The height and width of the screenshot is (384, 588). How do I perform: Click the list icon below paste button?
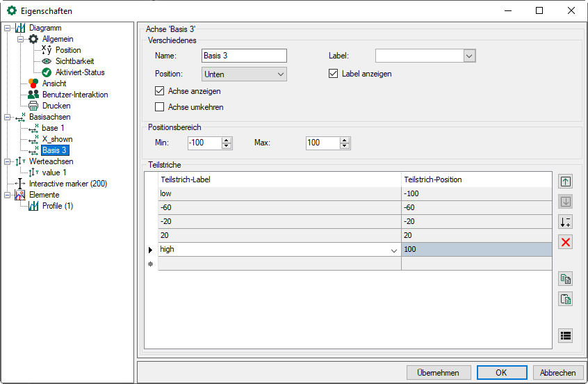566,335
